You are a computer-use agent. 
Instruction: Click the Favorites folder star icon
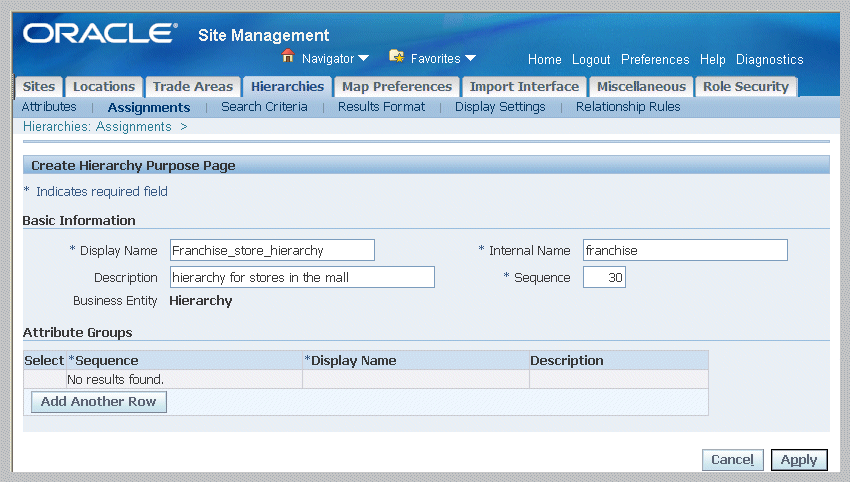point(397,56)
